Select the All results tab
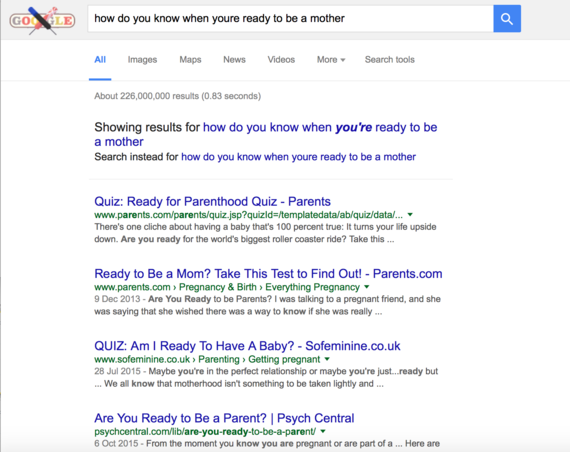570x452 pixels. pyautogui.click(x=100, y=60)
